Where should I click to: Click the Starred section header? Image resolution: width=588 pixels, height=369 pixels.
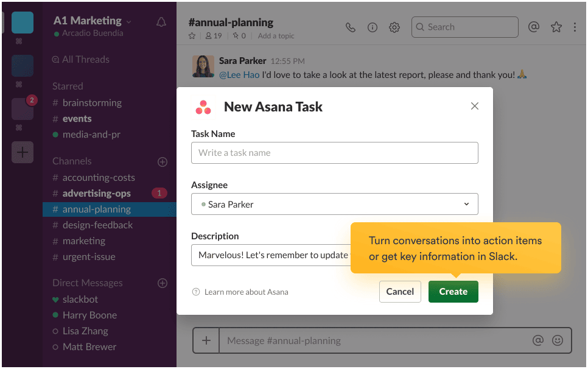pos(68,86)
